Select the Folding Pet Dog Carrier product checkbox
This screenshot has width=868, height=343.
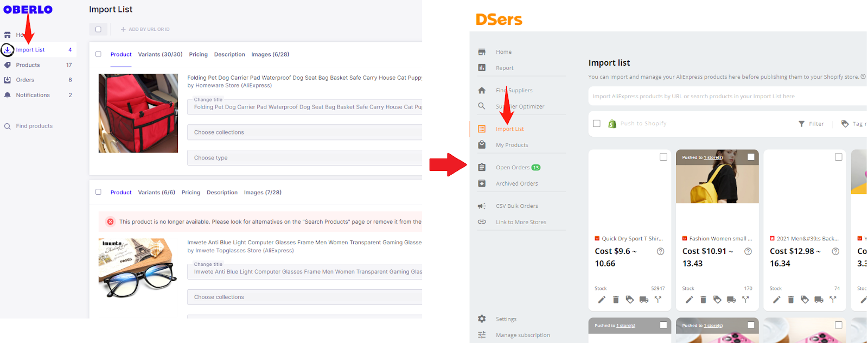click(x=98, y=54)
